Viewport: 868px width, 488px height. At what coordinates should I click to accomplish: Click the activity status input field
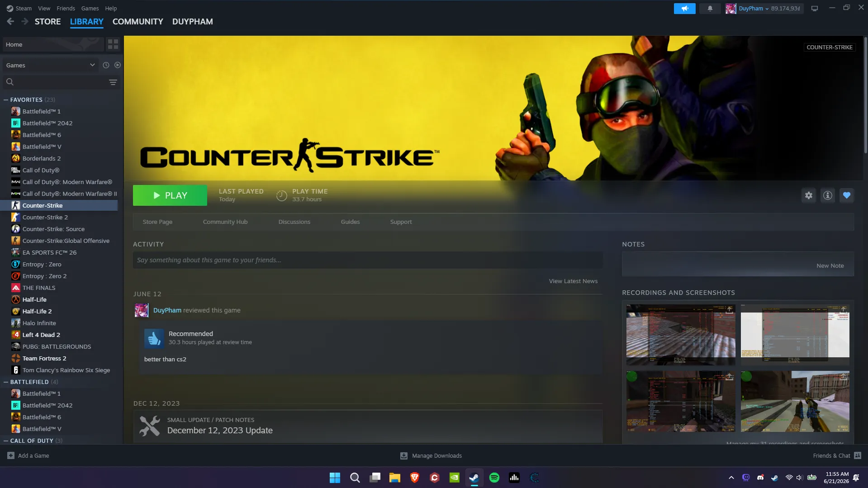[x=368, y=260]
